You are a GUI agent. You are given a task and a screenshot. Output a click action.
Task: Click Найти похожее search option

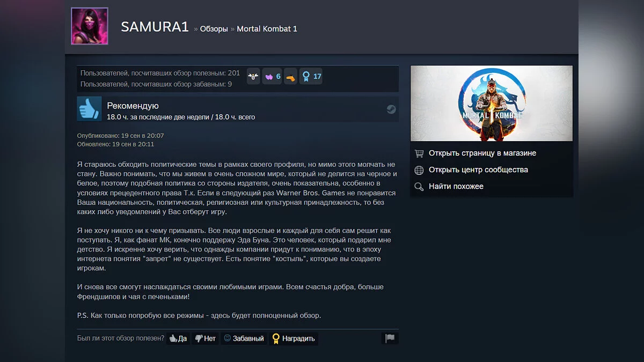coord(456,187)
